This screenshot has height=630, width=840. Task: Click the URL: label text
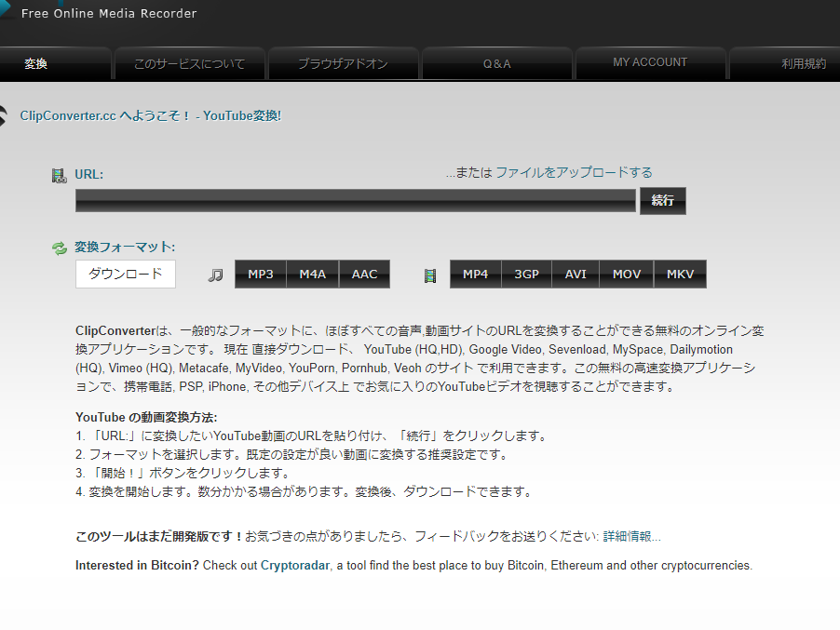(x=88, y=175)
